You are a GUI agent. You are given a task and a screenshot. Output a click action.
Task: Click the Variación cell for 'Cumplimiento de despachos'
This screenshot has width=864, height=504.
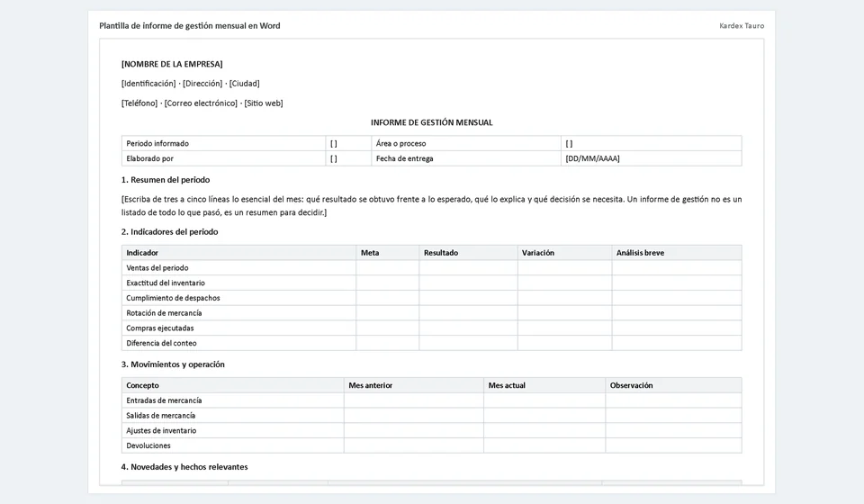pos(565,298)
